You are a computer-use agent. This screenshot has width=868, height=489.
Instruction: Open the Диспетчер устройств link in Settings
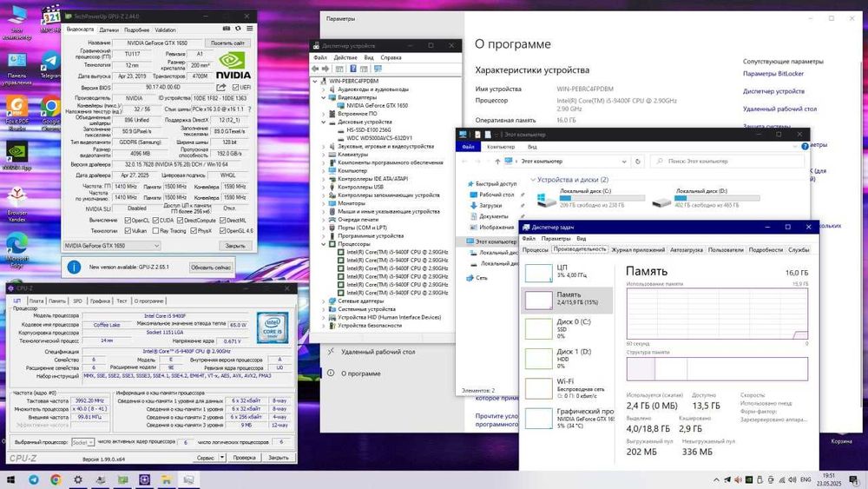[774, 91]
